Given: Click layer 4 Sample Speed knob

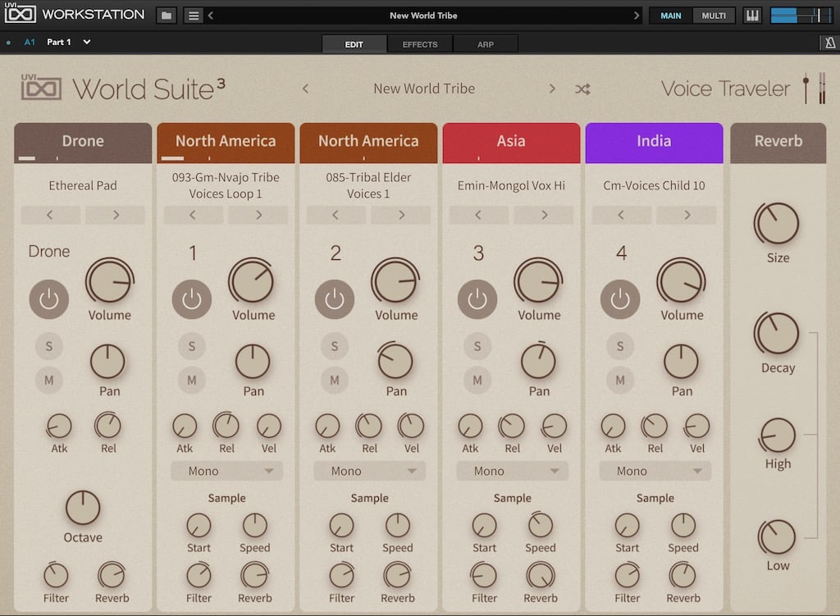Looking at the screenshot, I should tap(683, 526).
